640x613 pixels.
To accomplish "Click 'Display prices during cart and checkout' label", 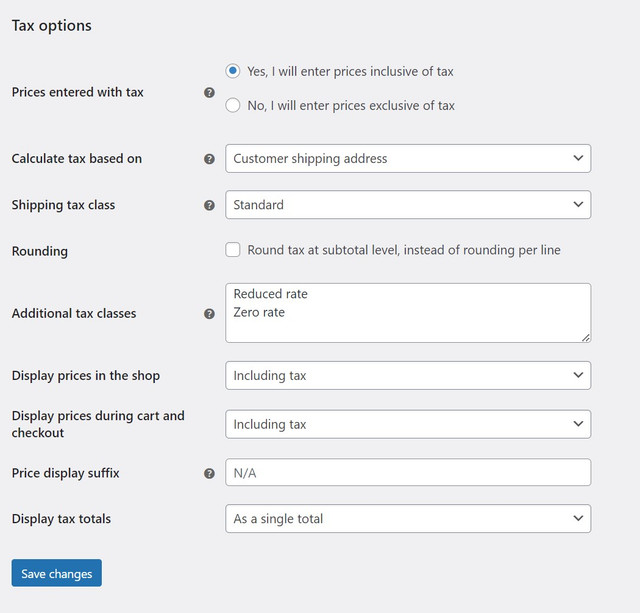I will pos(98,424).
